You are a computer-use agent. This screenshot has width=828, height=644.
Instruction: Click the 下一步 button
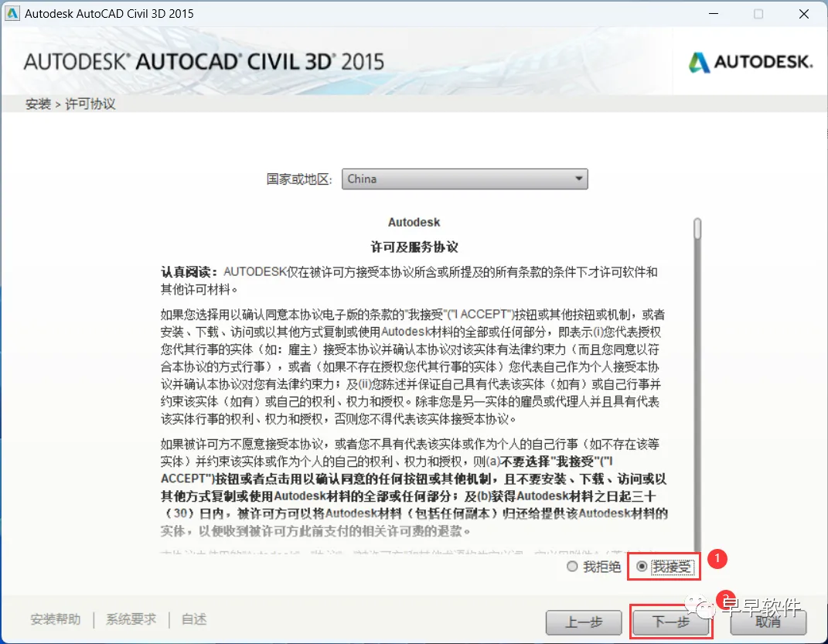click(x=670, y=622)
